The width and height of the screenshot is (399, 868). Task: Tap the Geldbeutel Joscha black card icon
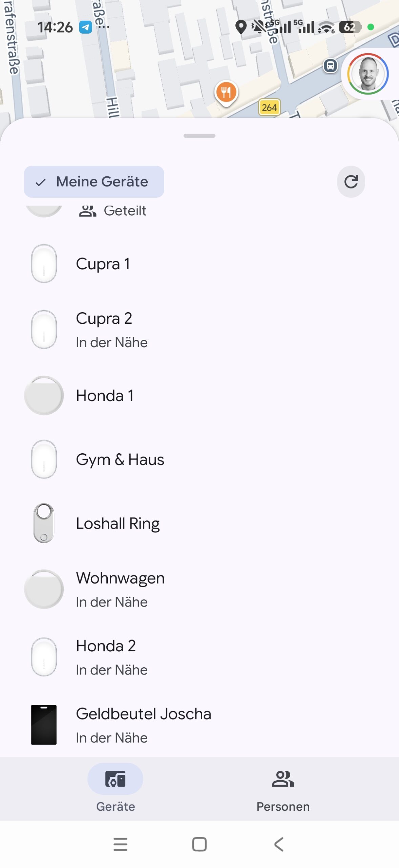click(x=44, y=725)
